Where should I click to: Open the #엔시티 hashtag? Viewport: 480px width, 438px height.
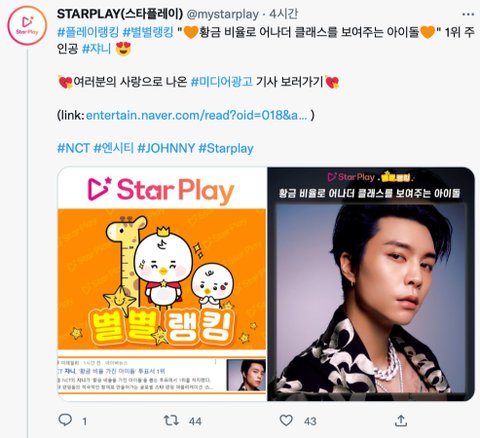pyautogui.click(x=114, y=148)
